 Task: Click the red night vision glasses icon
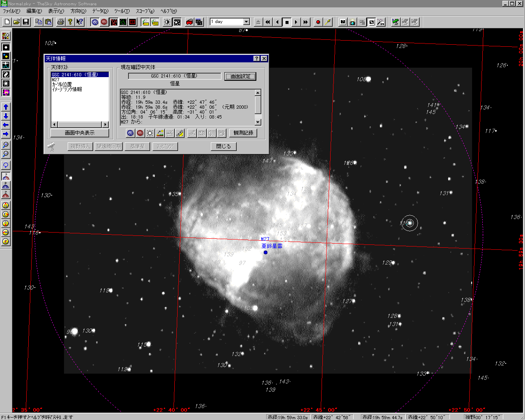(189, 22)
